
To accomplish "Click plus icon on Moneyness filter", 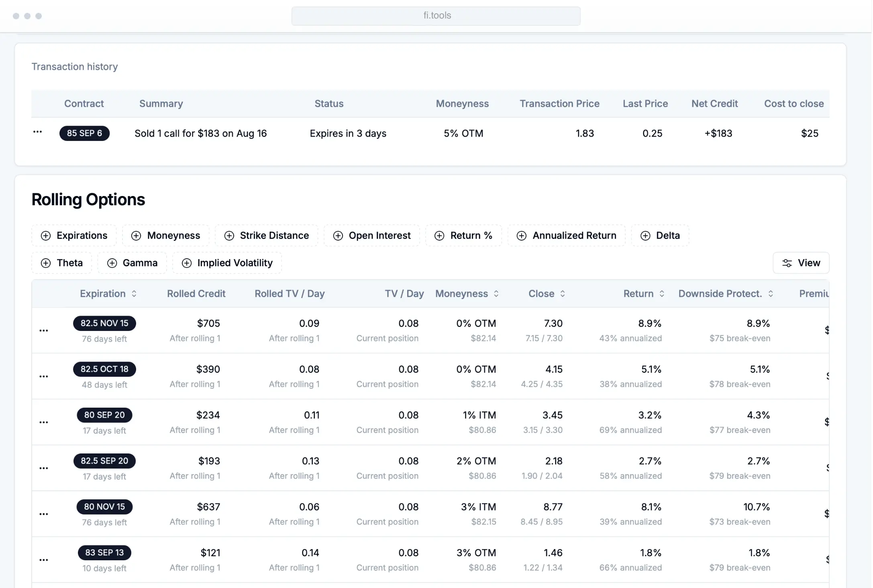I will click(136, 236).
